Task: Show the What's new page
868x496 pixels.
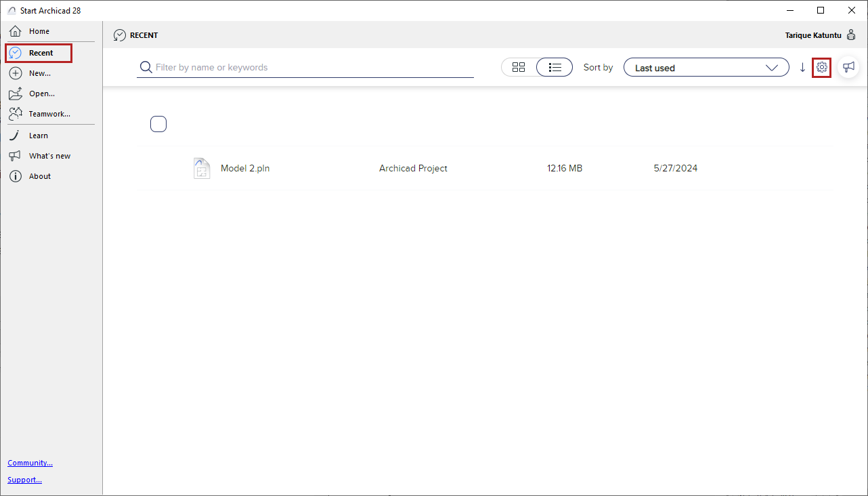Action: (49, 156)
